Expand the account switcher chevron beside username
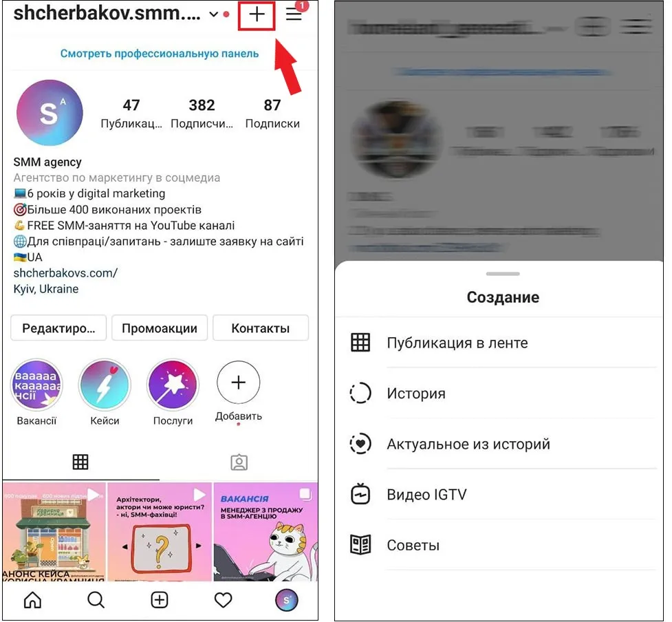This screenshot has width=672, height=622. click(x=213, y=14)
